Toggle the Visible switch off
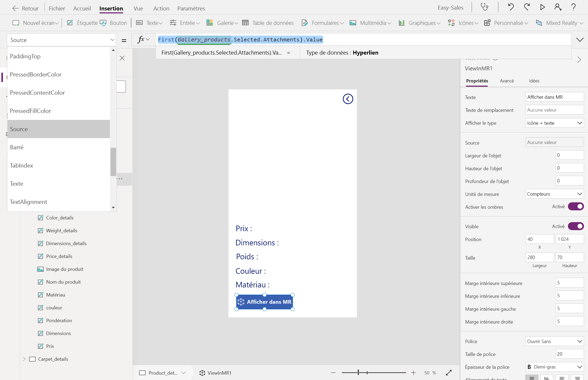 click(x=576, y=226)
